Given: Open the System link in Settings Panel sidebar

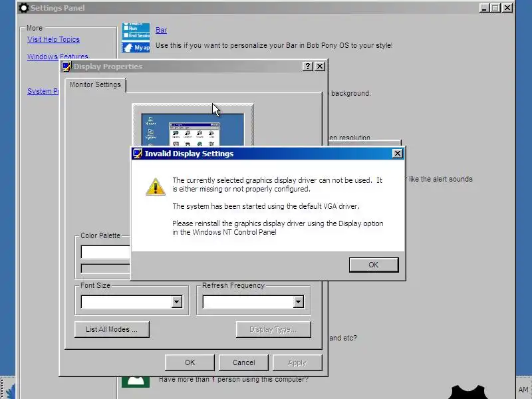Looking at the screenshot, I should click(43, 91).
